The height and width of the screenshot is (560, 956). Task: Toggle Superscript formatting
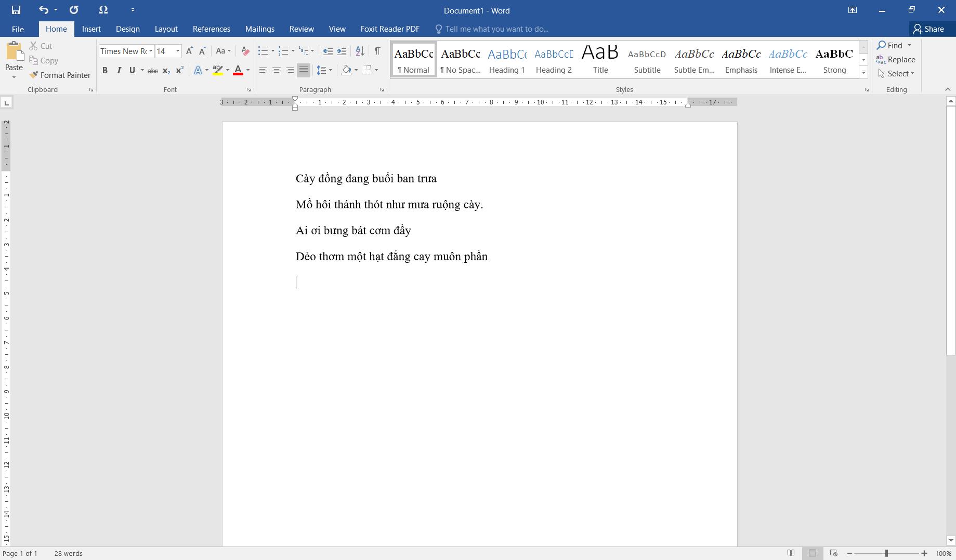[x=180, y=71]
